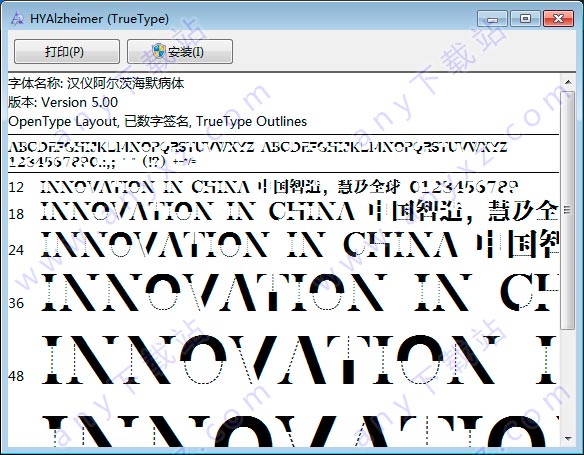Click the size 24 sample label
The width and height of the screenshot is (584, 455).
[16, 250]
